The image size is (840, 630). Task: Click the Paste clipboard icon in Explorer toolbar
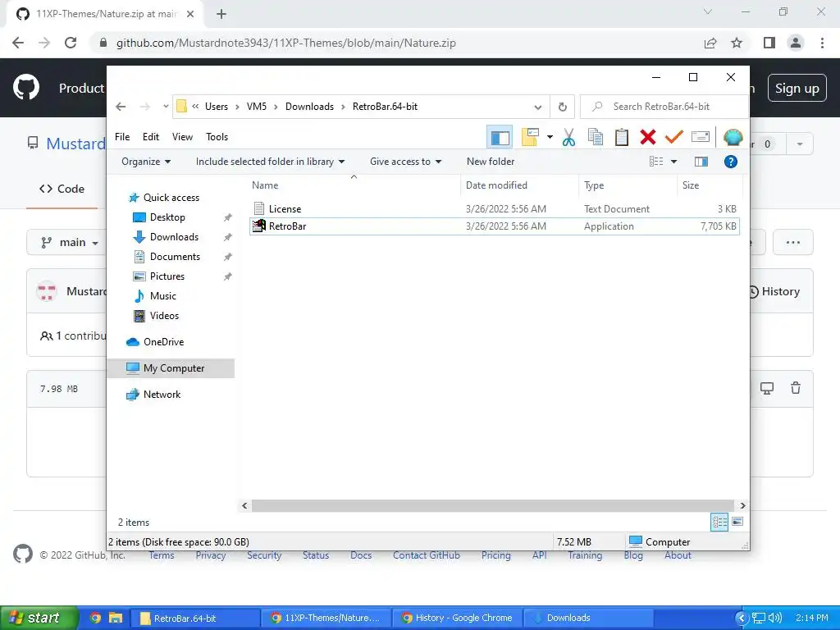coord(622,137)
